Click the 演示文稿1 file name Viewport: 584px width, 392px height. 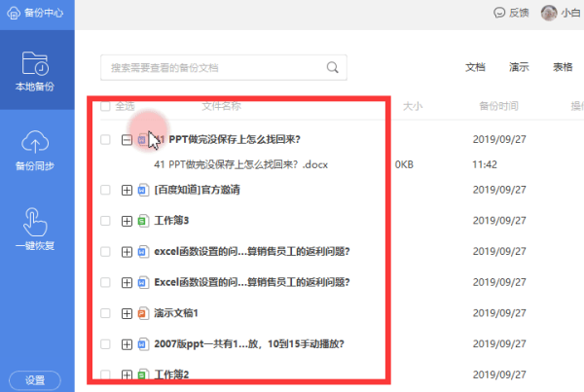click(176, 313)
